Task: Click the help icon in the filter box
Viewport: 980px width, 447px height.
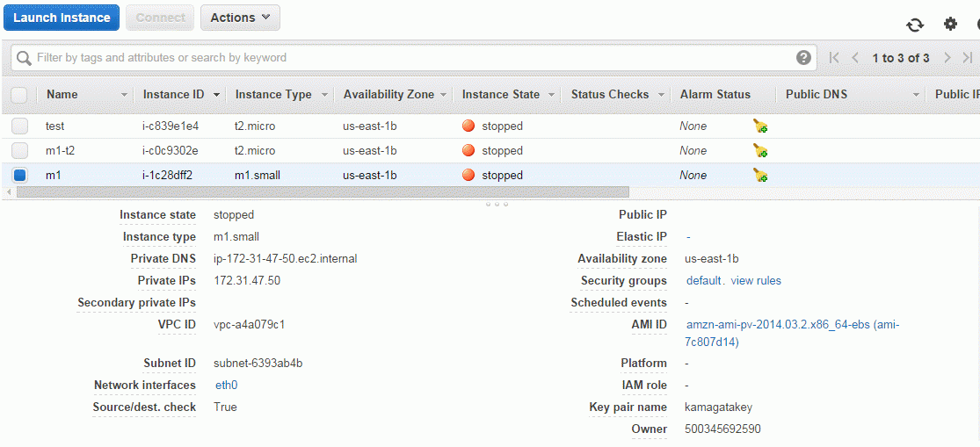Action: (x=803, y=58)
